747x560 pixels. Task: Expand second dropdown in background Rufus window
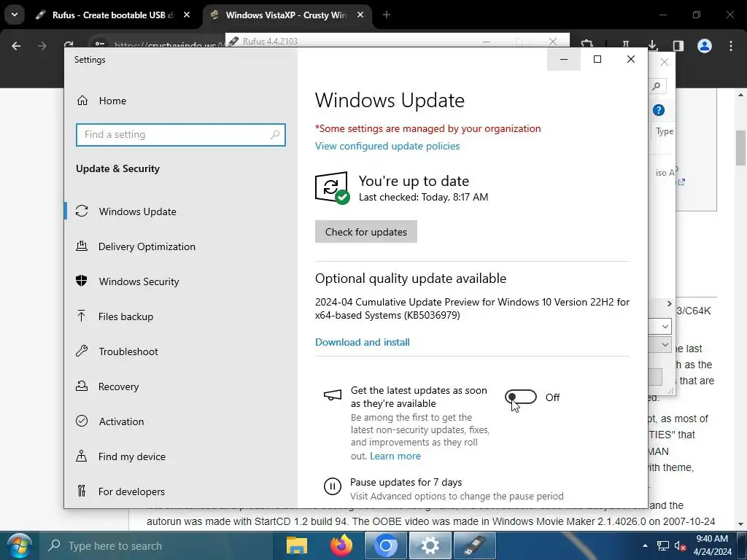tap(665, 345)
